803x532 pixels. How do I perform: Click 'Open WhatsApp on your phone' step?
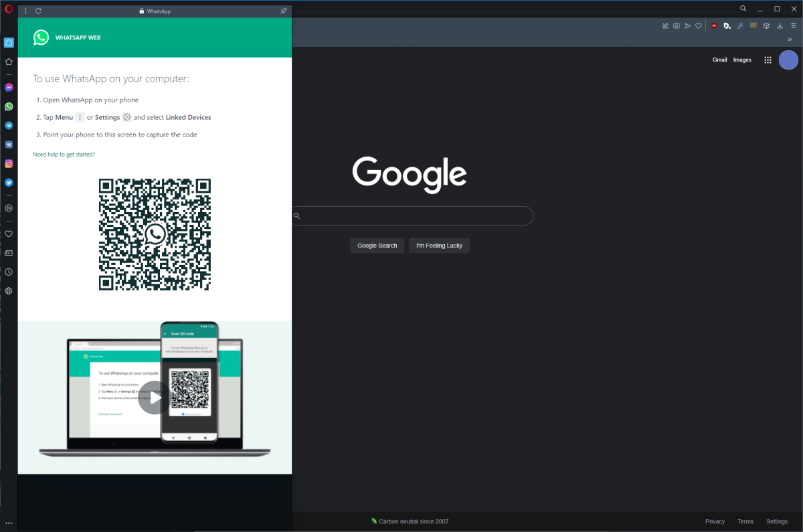coord(90,100)
